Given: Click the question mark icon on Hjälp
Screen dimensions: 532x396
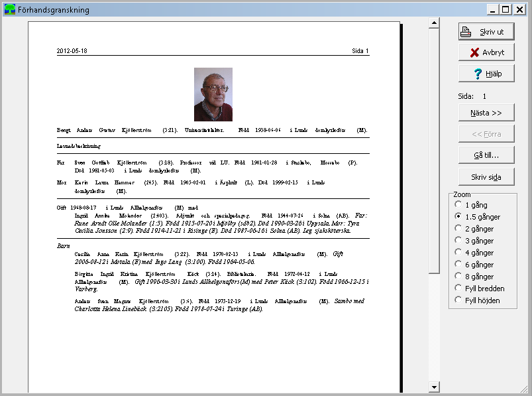Looking at the screenshot, I should [x=478, y=74].
